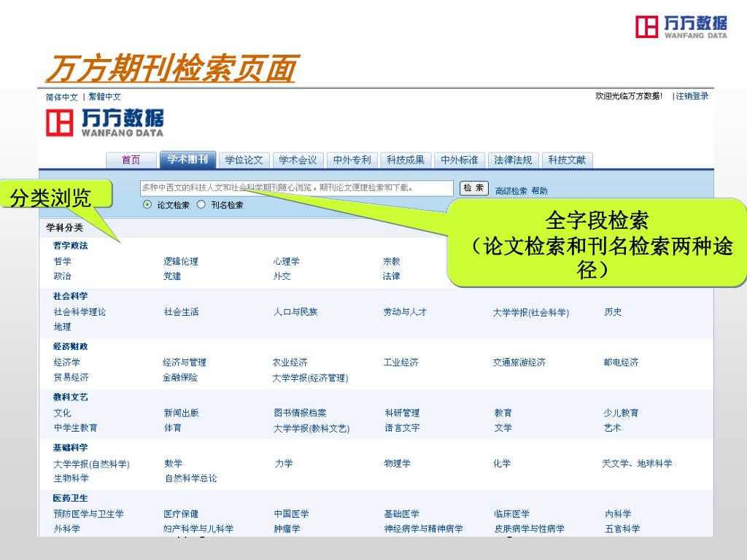Switch to the 中外标准 tab

[x=460, y=160]
